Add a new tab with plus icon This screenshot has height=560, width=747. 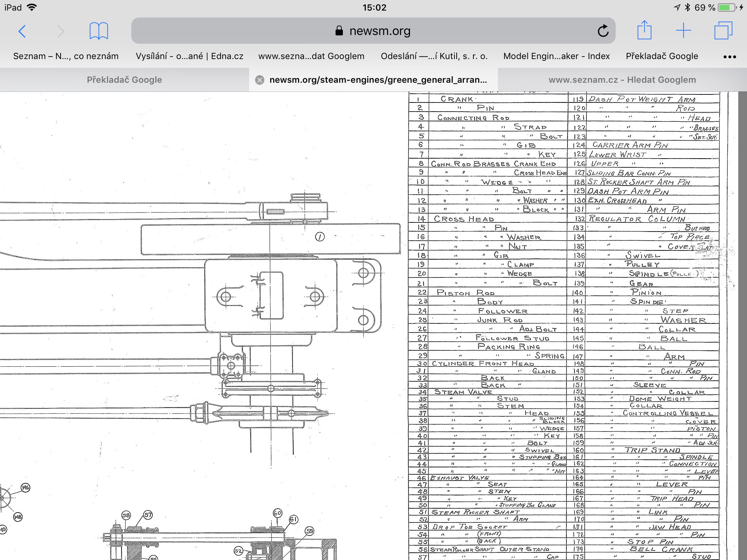(x=683, y=31)
